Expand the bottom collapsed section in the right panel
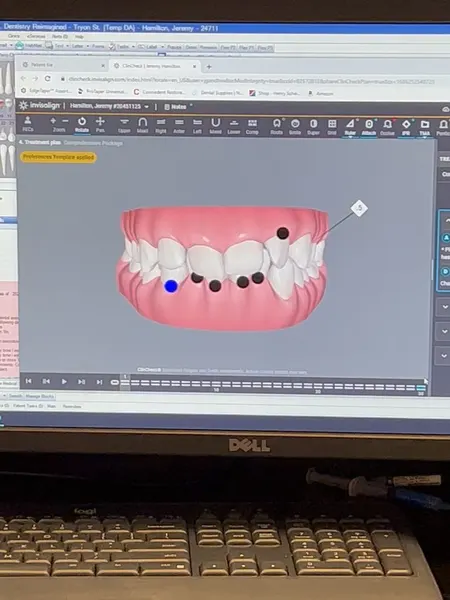 pos(445,356)
